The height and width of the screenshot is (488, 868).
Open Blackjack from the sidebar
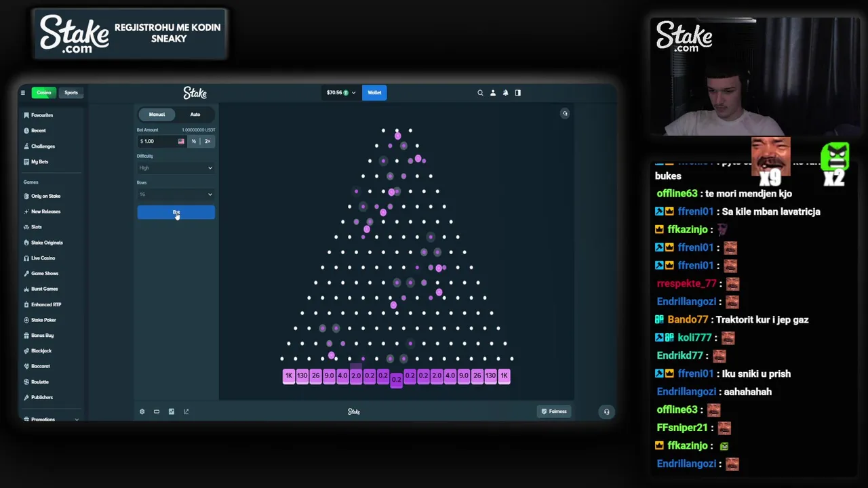point(41,351)
